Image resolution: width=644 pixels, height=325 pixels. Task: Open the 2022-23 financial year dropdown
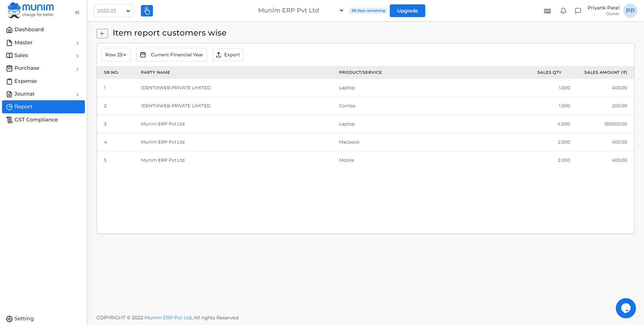114,11
